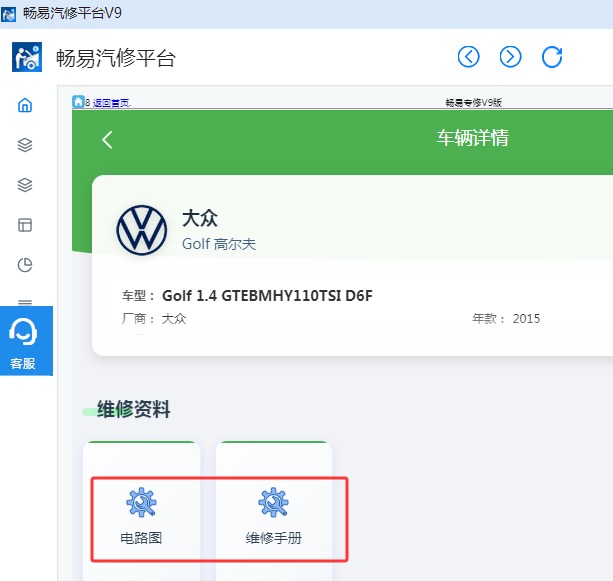
Task: Click the title bar app icon 畅易汽修平台V9
Action: click(8, 14)
